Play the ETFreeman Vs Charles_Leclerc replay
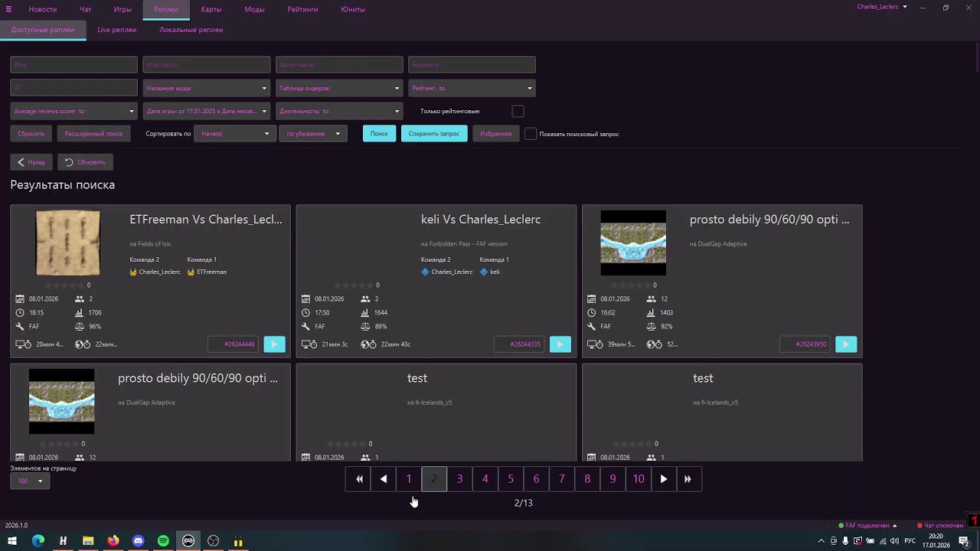 pos(274,344)
